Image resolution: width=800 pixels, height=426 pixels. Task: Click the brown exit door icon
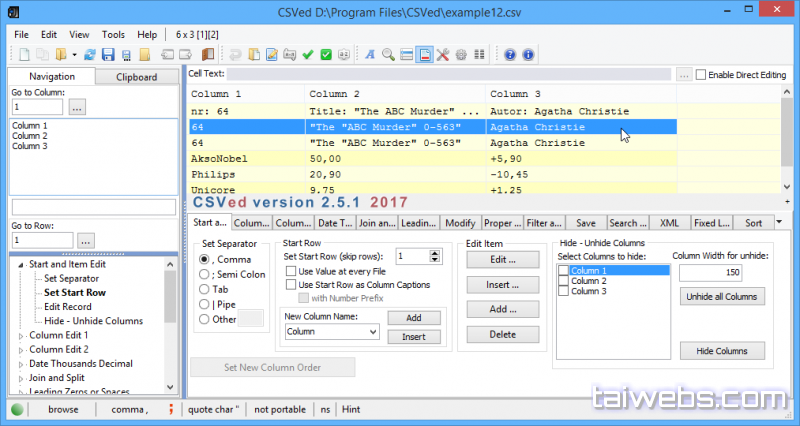208,55
